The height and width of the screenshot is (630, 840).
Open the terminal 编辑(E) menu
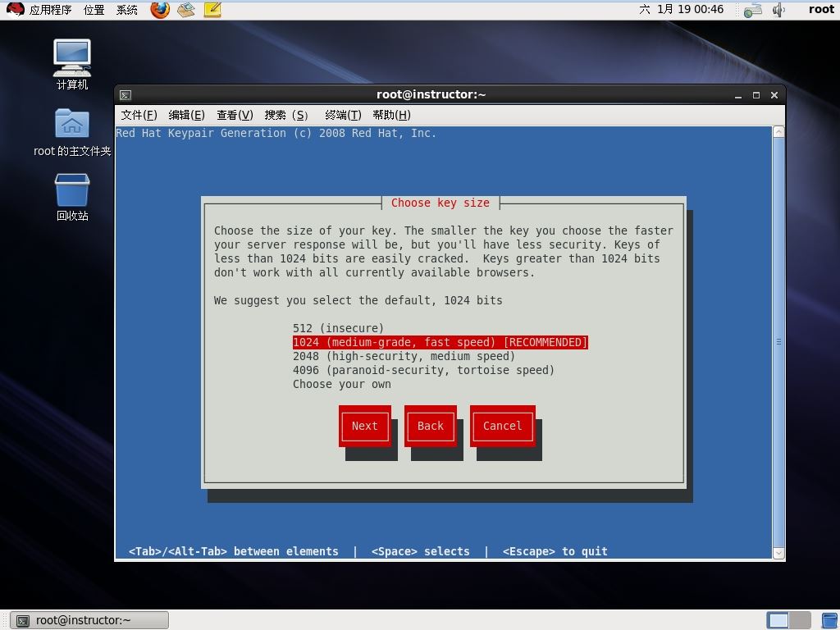click(x=186, y=115)
